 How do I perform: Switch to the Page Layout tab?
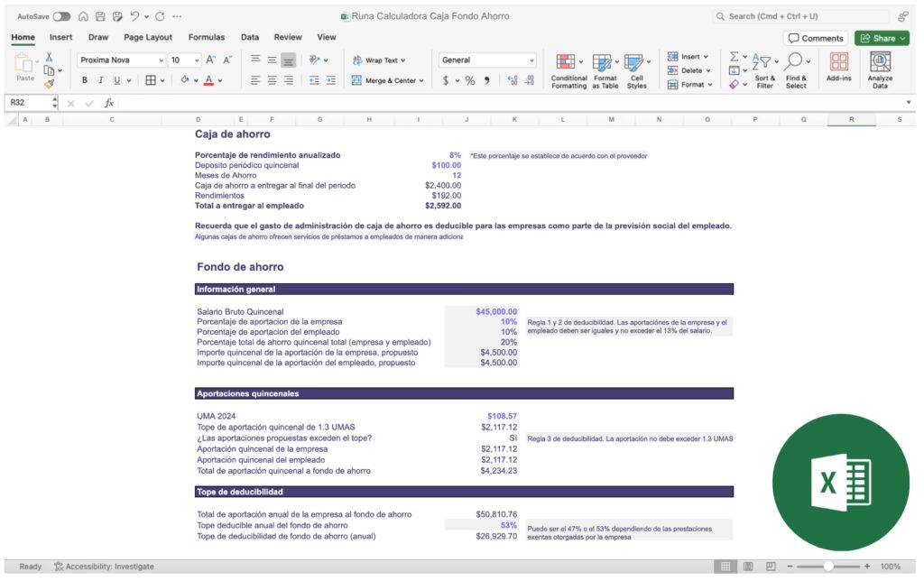click(148, 37)
